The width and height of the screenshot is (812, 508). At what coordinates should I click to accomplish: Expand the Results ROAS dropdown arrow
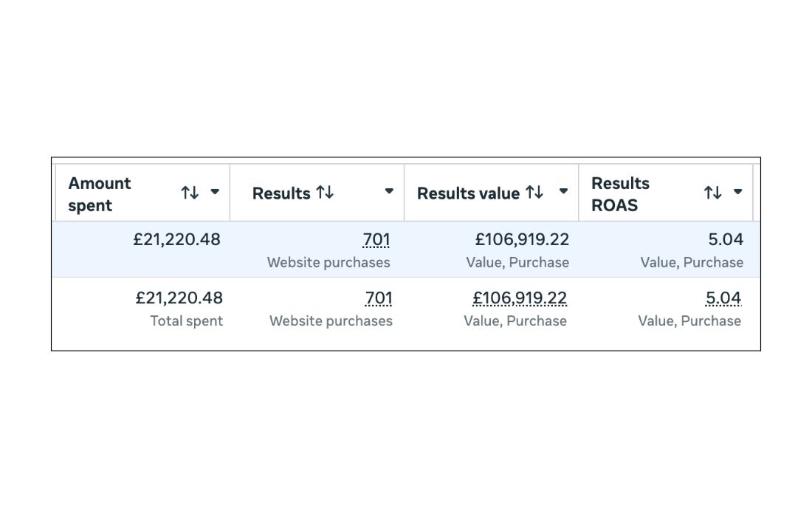(737, 192)
